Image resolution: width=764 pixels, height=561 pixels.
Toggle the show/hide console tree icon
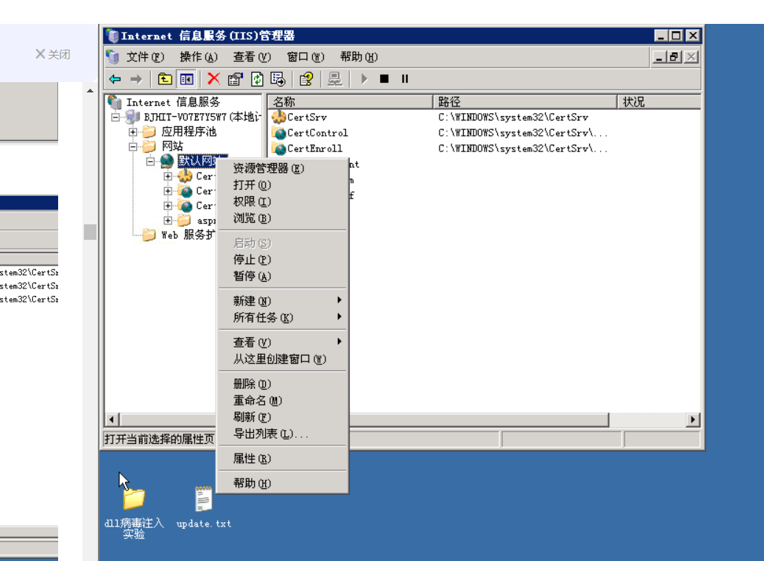tap(187, 79)
